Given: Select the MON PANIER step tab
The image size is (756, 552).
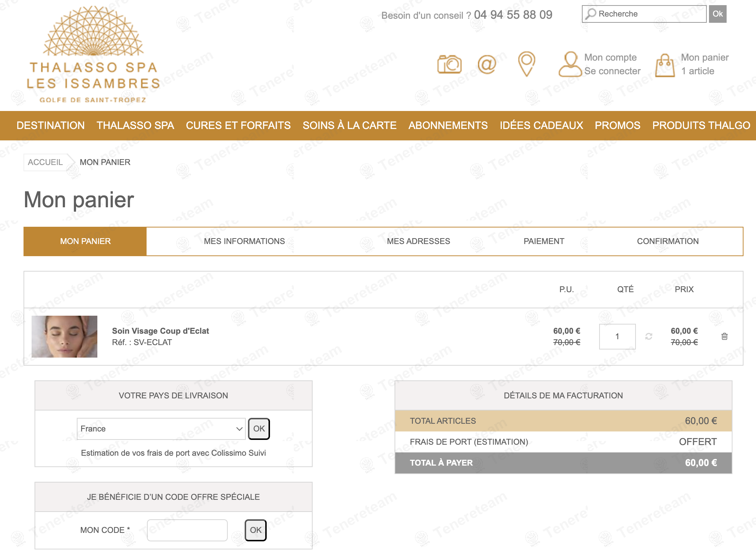Looking at the screenshot, I should point(85,241).
